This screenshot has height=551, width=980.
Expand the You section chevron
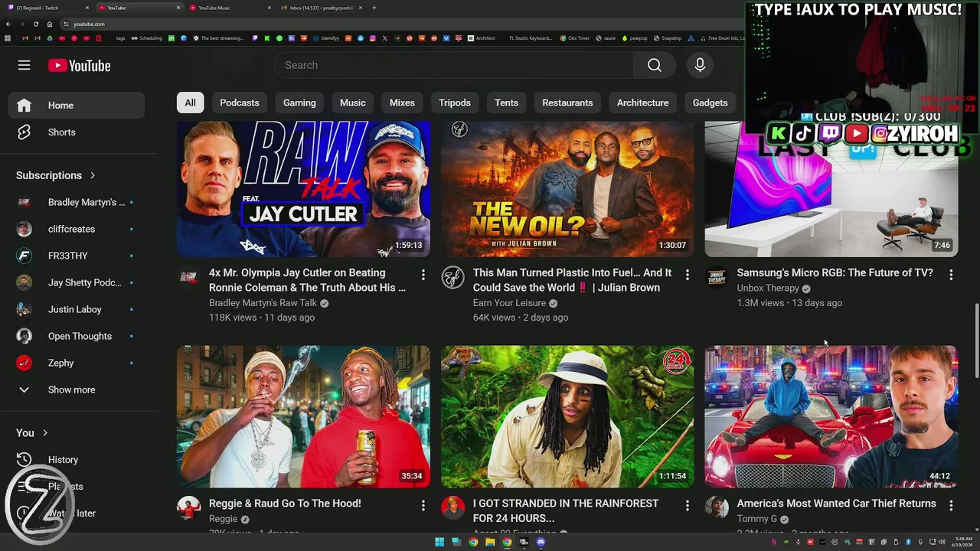tap(44, 433)
